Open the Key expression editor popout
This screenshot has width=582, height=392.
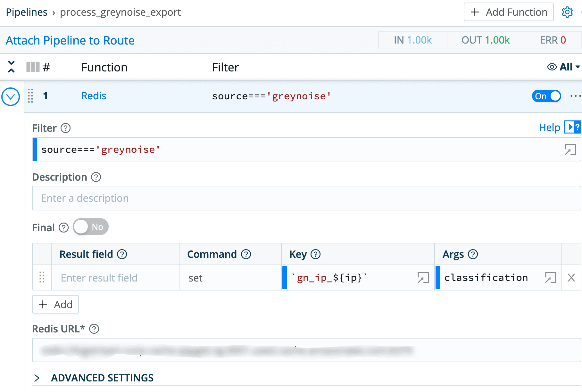click(423, 277)
